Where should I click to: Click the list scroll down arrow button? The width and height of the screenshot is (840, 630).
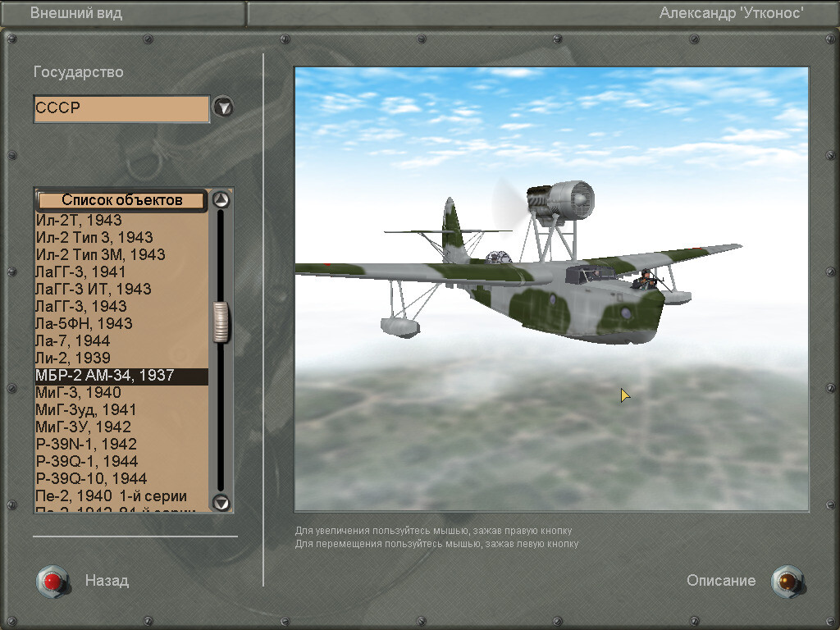pyautogui.click(x=221, y=503)
